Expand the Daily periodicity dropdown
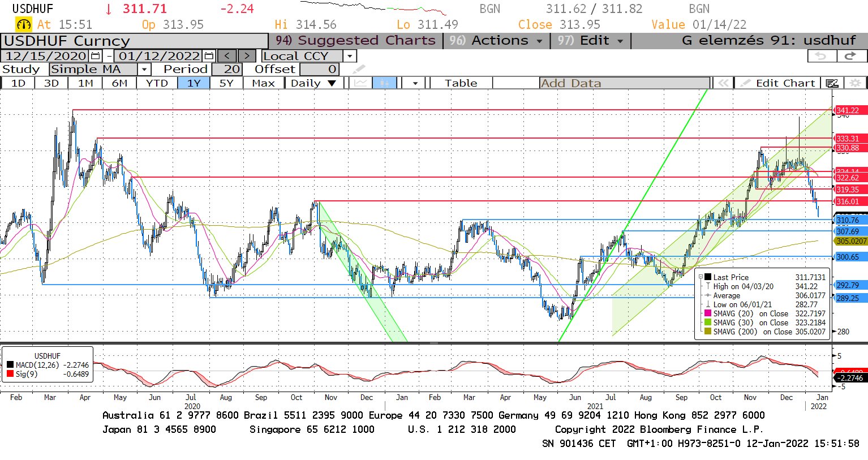 (332, 83)
